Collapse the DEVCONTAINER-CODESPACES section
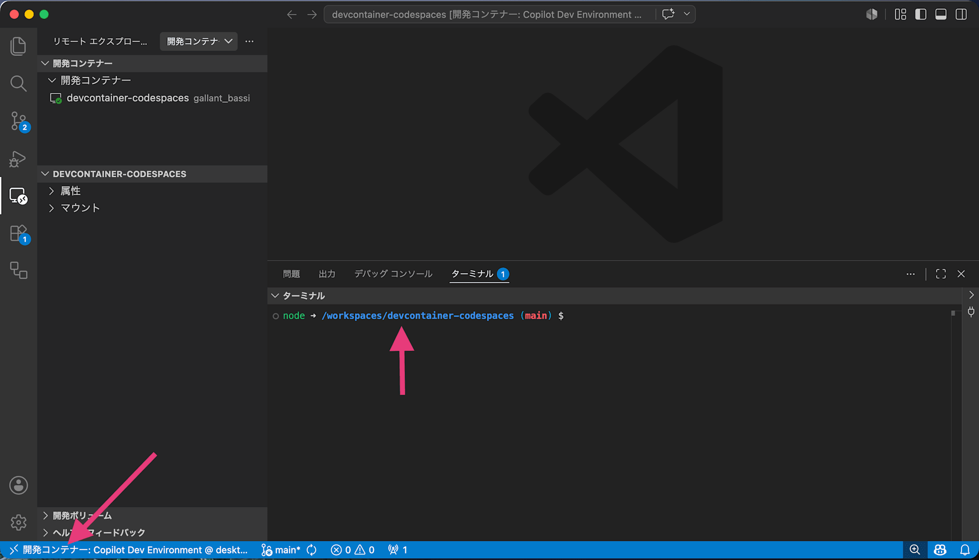Image resolution: width=979 pixels, height=560 pixels. (152, 174)
